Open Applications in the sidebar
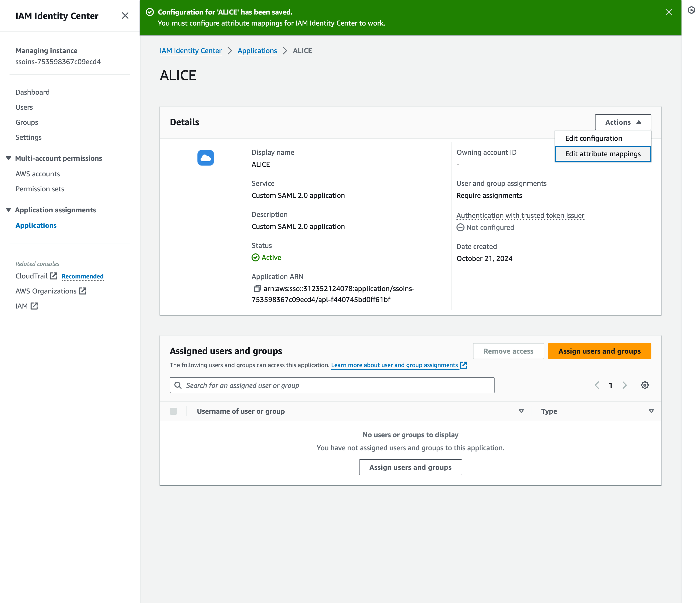 click(x=36, y=225)
